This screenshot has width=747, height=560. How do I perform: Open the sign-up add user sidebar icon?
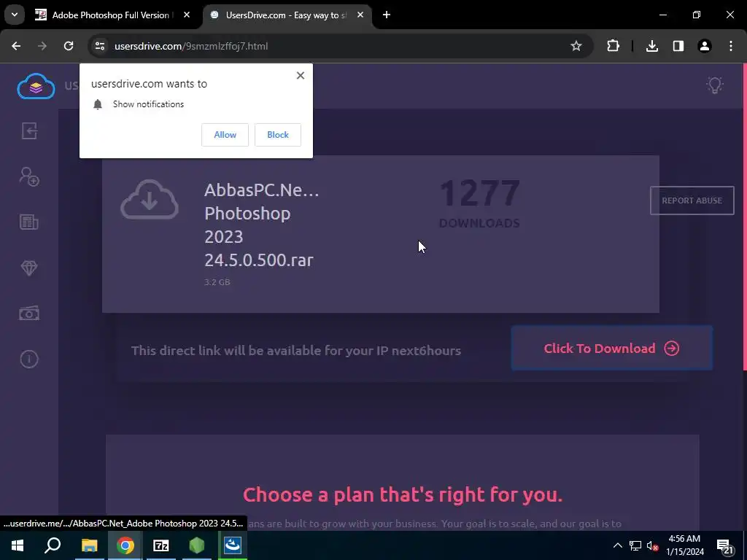(29, 176)
